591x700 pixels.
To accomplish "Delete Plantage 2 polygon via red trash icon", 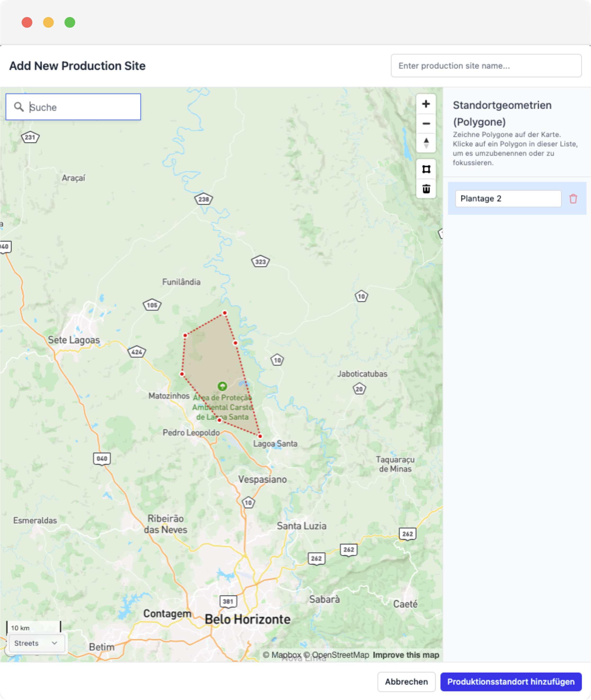I will point(573,198).
